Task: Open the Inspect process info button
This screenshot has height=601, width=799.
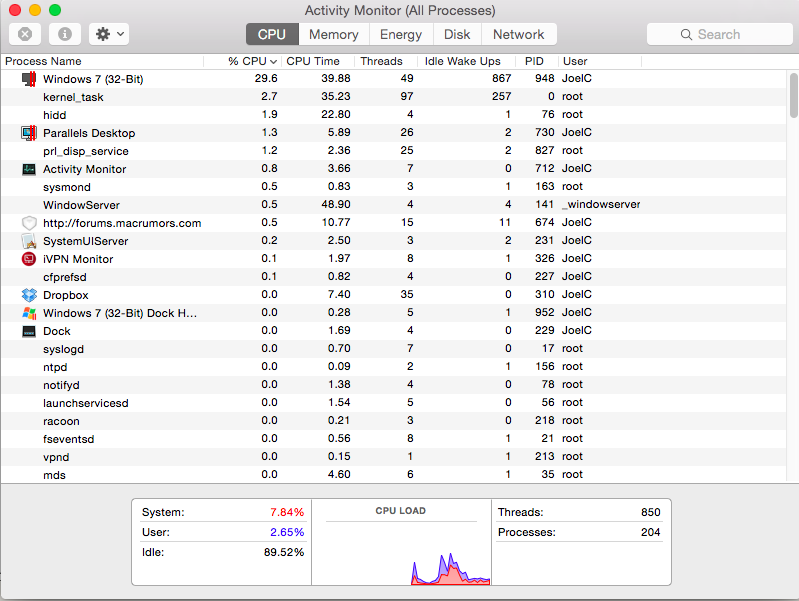Action: click(65, 34)
